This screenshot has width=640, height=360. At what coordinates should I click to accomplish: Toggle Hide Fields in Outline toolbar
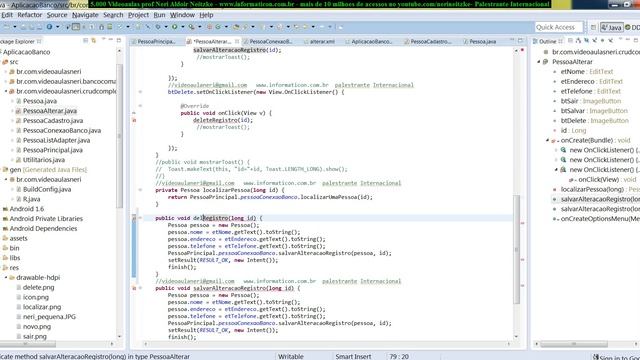click(x=586, y=41)
